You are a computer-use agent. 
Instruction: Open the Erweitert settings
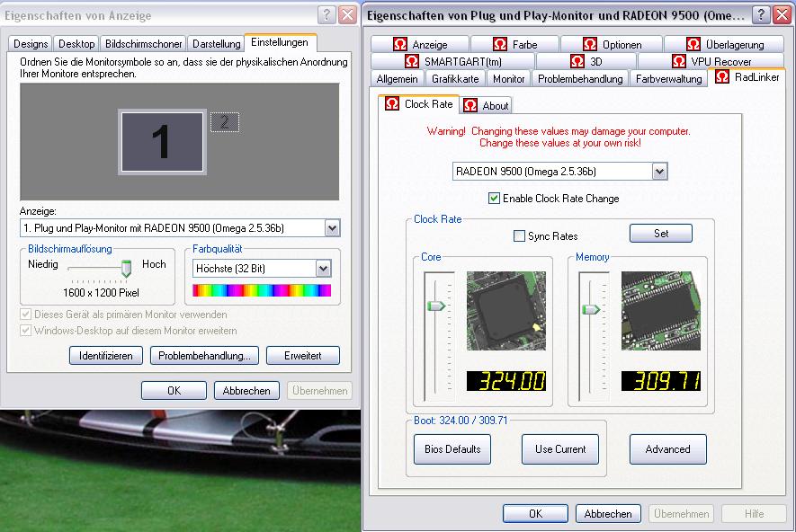pos(303,356)
